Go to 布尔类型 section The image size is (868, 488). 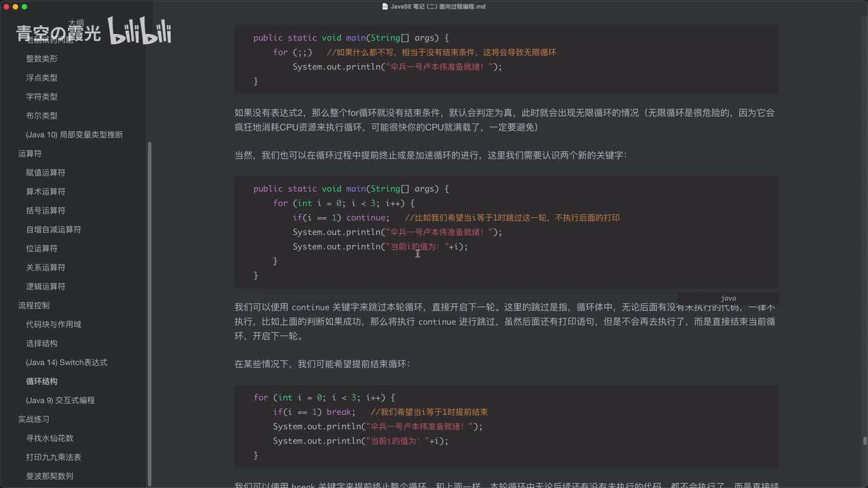point(41,116)
